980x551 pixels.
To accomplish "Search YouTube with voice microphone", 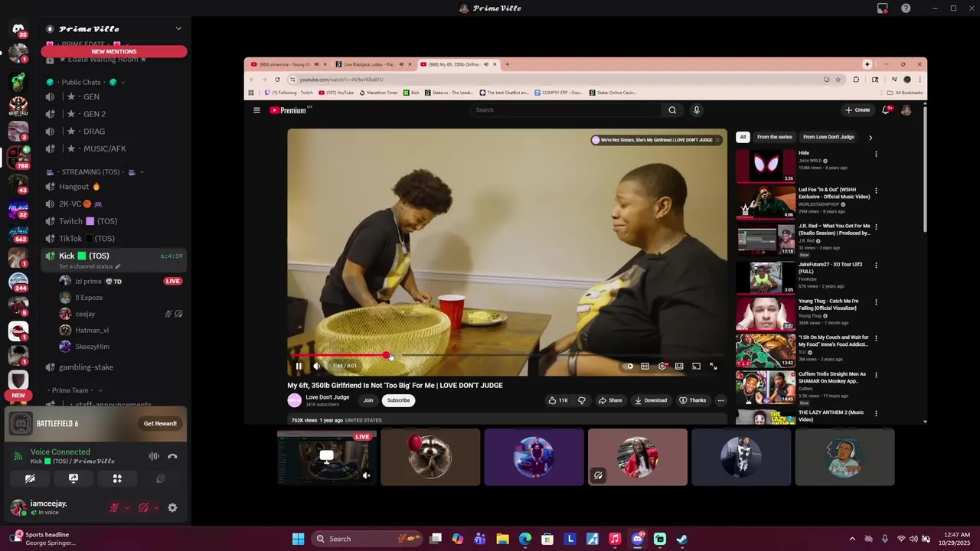I will tap(696, 110).
